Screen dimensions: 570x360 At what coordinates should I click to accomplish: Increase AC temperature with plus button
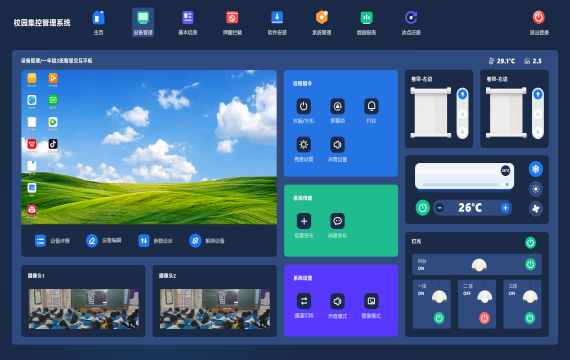point(505,208)
